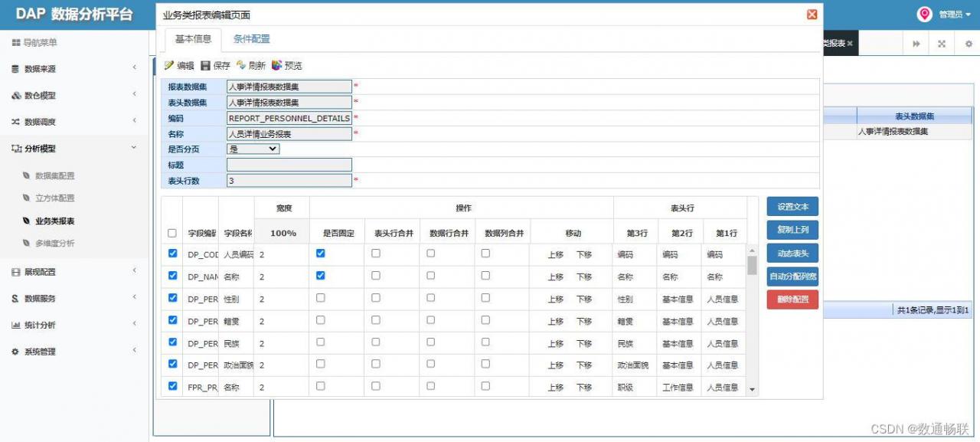Viewport: 980px width, 442px height.
Task: Collapse the 分析模型 sidebar menu
Action: point(134,148)
